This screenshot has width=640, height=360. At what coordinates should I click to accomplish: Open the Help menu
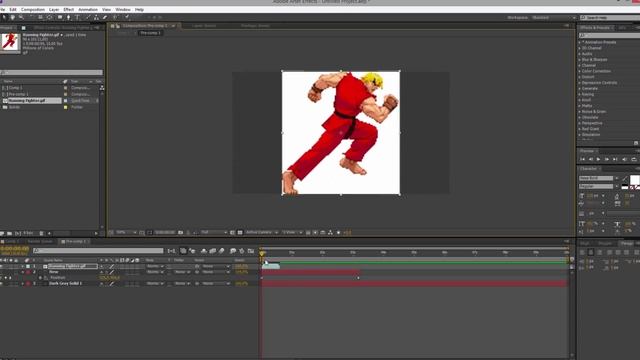[139, 9]
